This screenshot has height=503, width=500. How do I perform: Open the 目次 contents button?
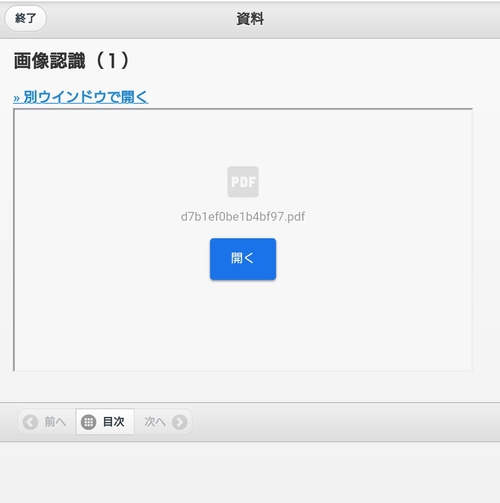point(105,422)
